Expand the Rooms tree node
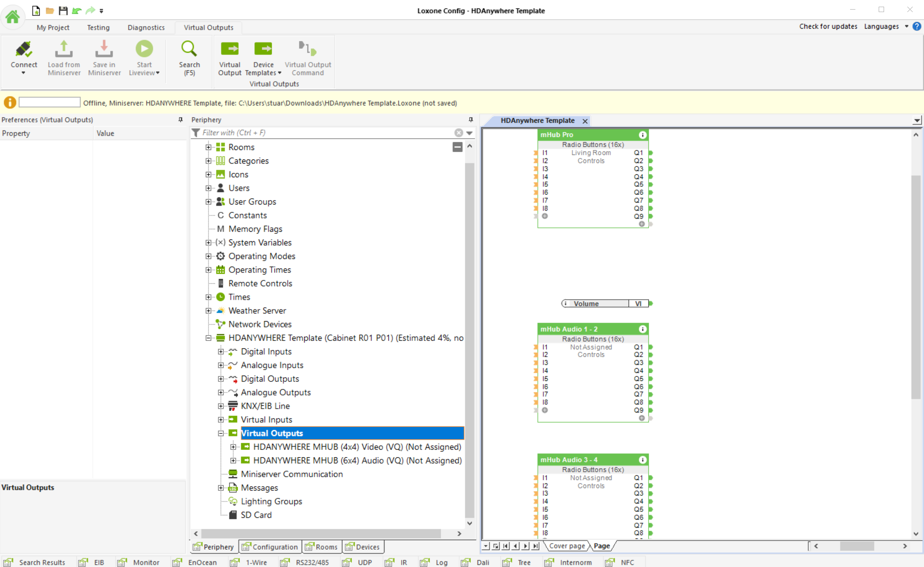 click(x=208, y=147)
